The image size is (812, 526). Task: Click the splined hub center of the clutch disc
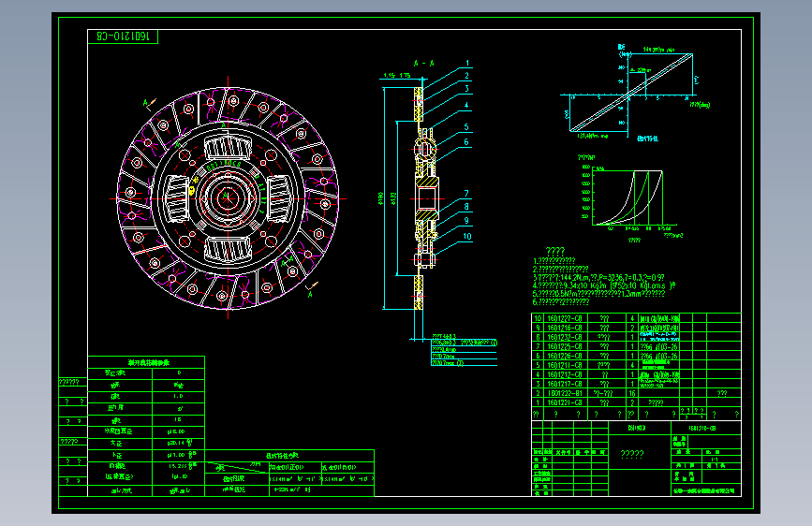point(228,198)
